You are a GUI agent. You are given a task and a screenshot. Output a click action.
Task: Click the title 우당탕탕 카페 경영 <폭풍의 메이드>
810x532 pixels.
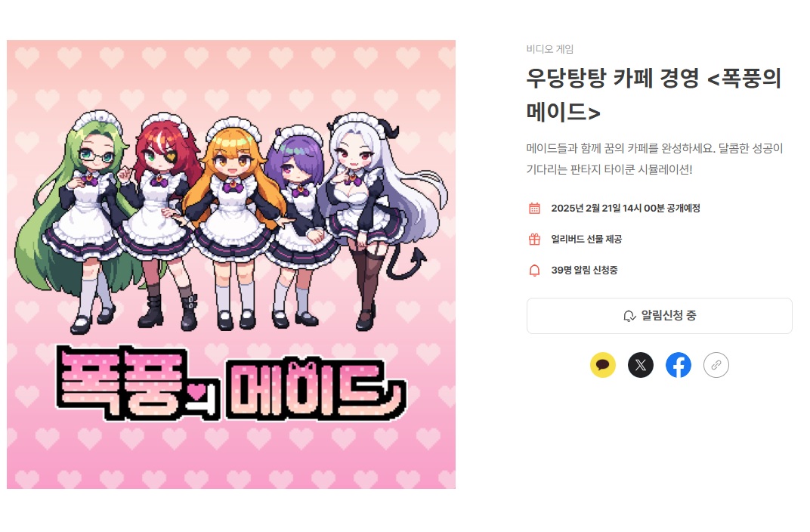coord(654,95)
